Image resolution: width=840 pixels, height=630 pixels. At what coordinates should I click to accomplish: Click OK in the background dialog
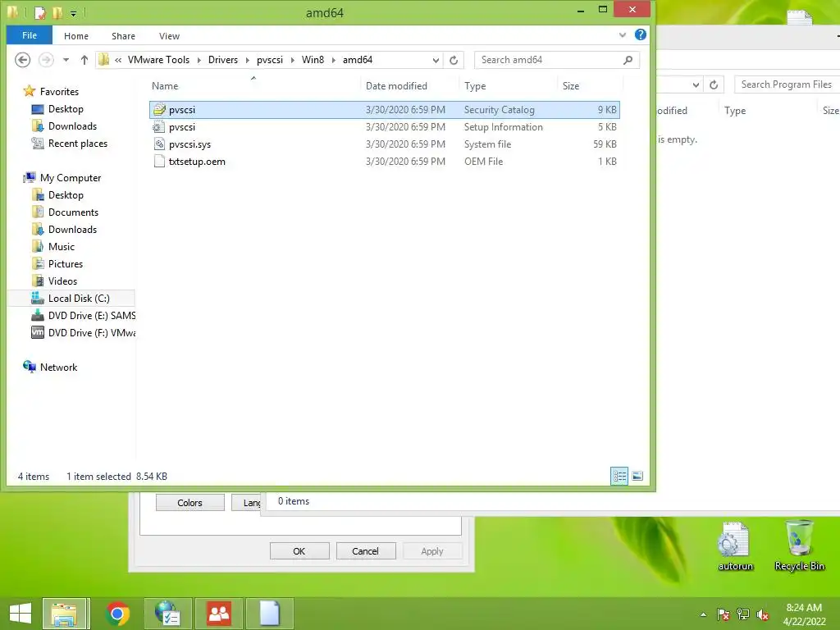point(299,551)
